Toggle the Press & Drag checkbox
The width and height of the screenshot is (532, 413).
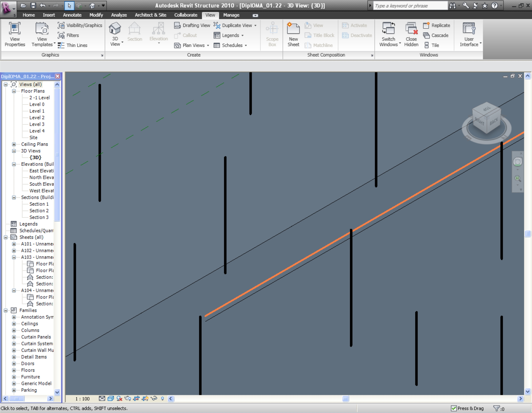(x=454, y=408)
